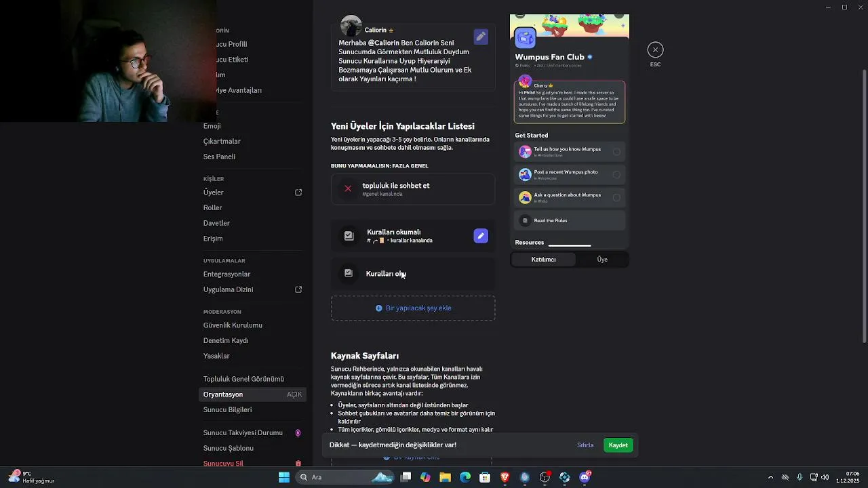Image resolution: width=868 pixels, height=488 pixels.
Task: Close settings with the ESC circle button
Action: [655, 49]
